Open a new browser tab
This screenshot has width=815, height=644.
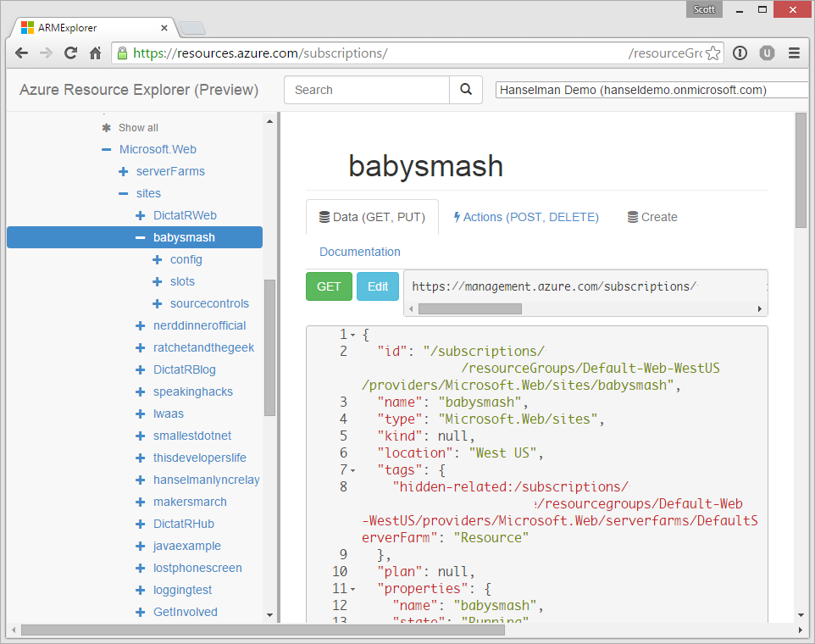point(191,28)
